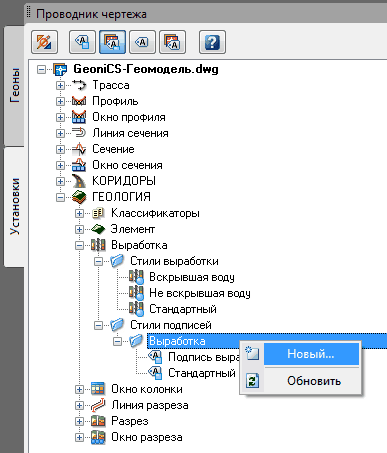Image resolution: width=387 pixels, height=453 pixels.
Task: Click the Линия сечения icon
Action: point(79,133)
